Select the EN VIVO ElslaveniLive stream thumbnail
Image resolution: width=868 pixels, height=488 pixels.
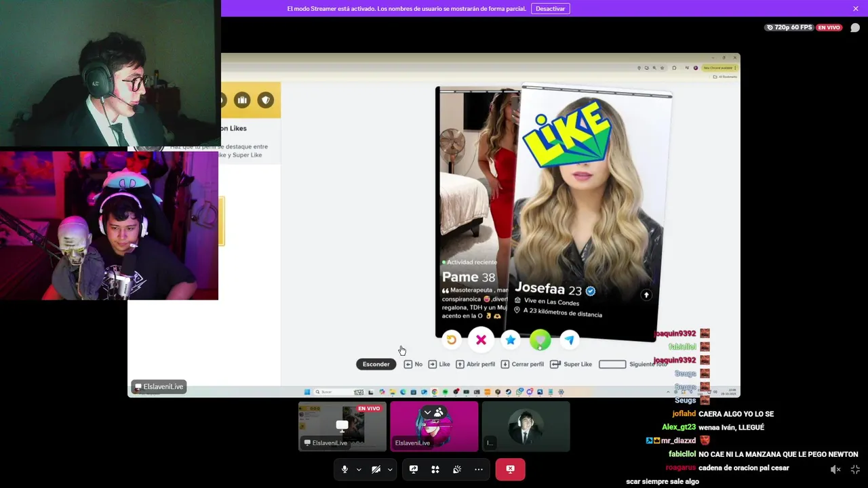342,426
